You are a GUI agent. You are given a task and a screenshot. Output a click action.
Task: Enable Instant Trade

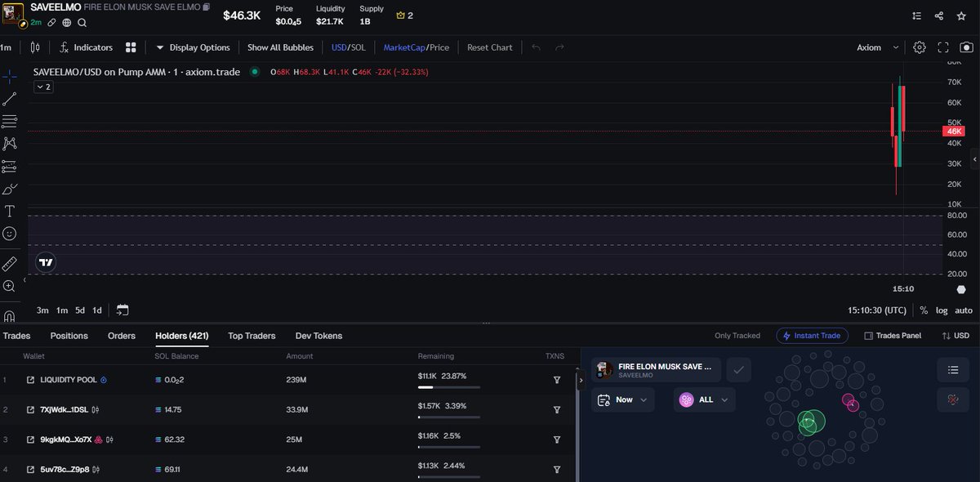pos(812,336)
